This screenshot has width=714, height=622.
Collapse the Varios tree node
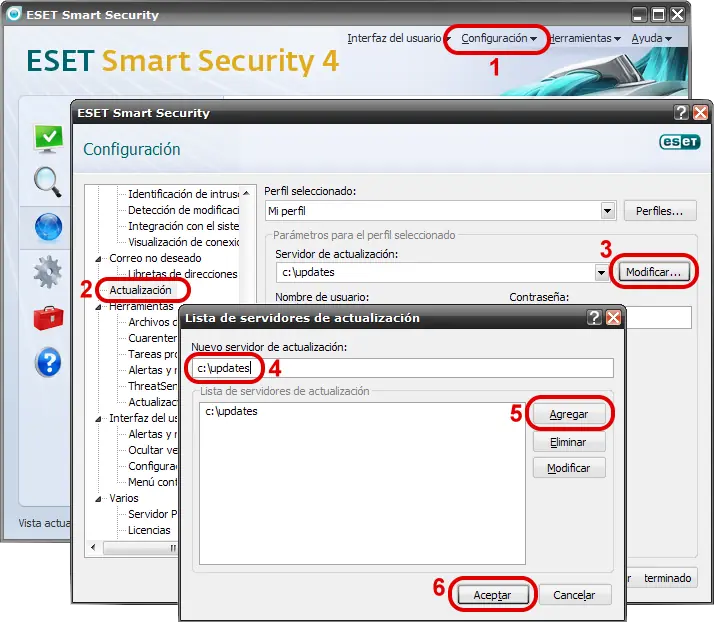[98, 499]
